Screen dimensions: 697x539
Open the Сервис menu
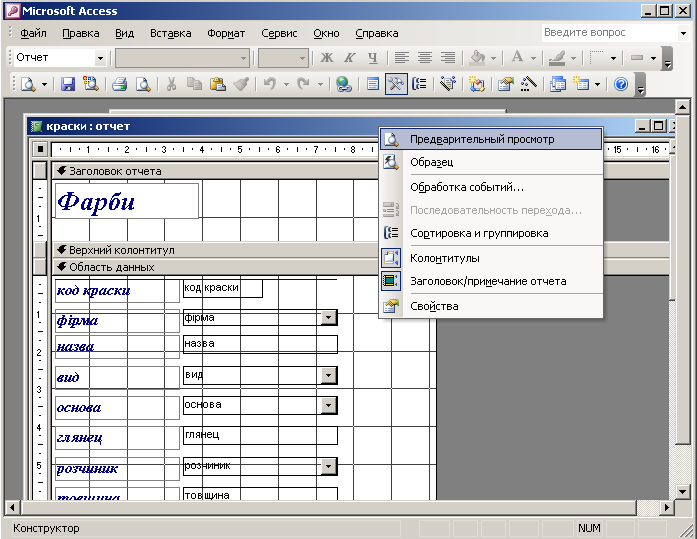click(x=279, y=33)
